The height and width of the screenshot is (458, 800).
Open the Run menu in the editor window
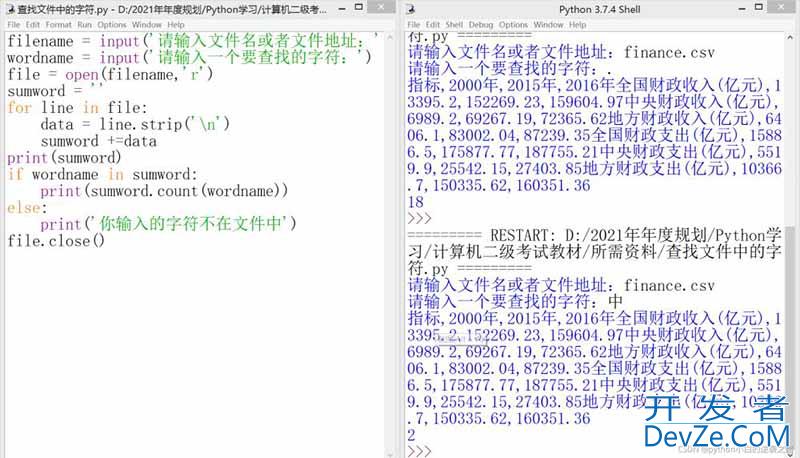tap(84, 24)
